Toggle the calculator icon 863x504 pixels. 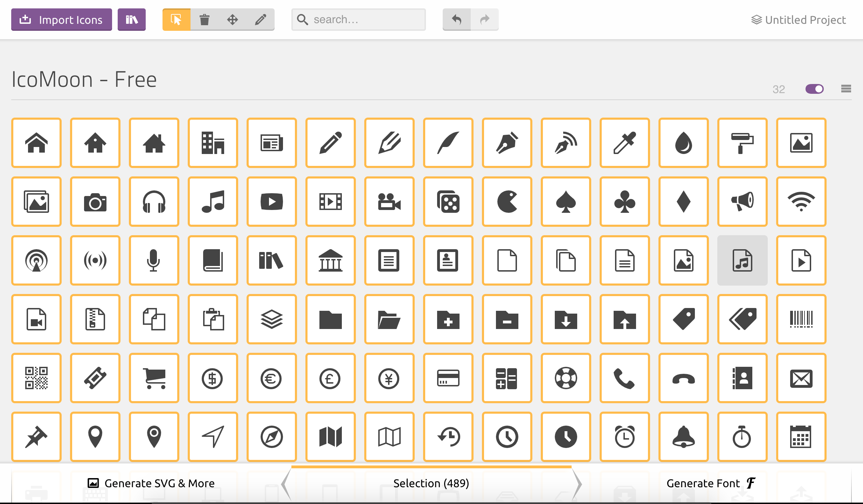pos(507,378)
